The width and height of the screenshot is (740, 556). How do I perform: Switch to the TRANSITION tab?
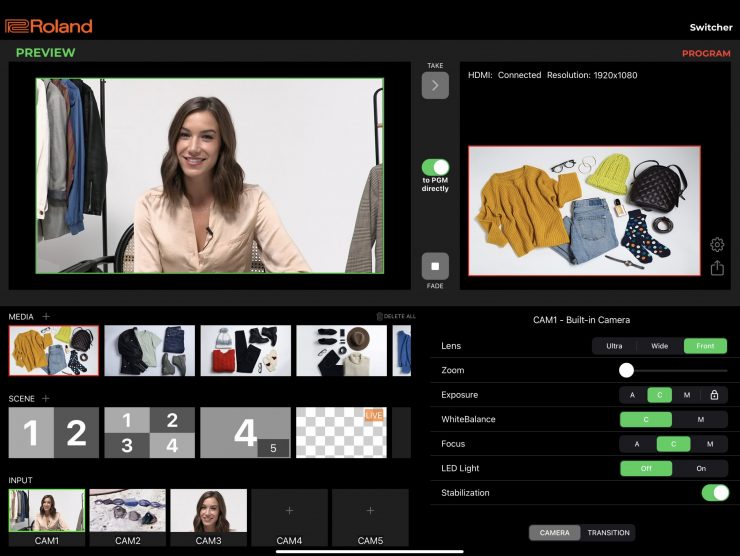click(x=608, y=533)
